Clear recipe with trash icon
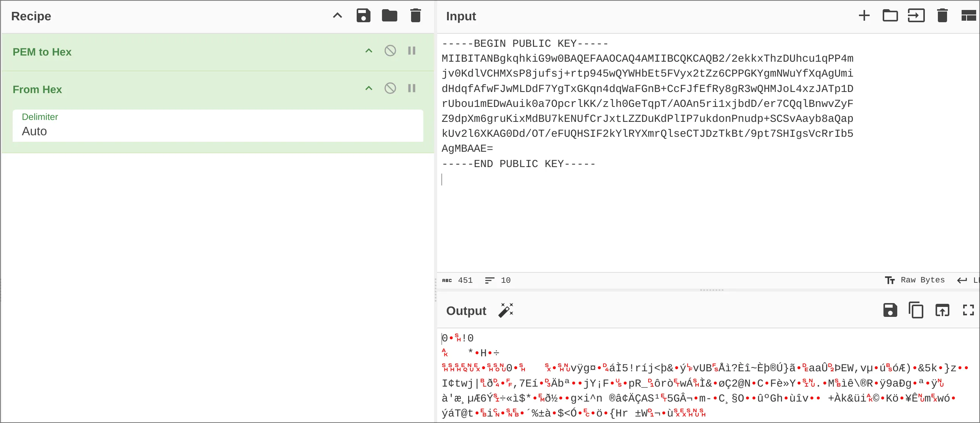 pos(415,16)
